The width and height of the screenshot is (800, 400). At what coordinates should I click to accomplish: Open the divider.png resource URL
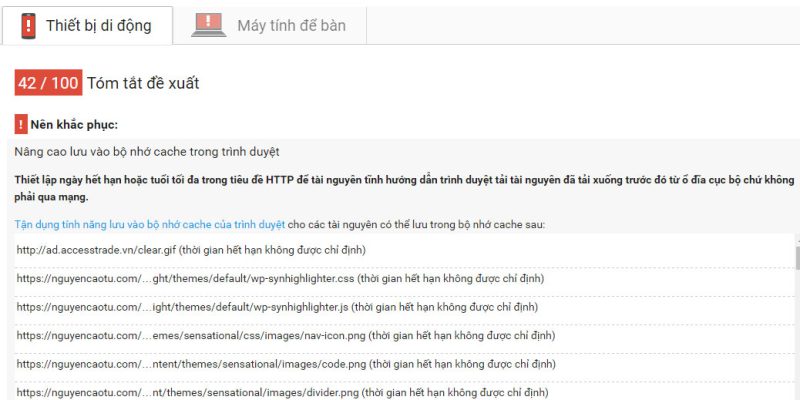coord(190,392)
